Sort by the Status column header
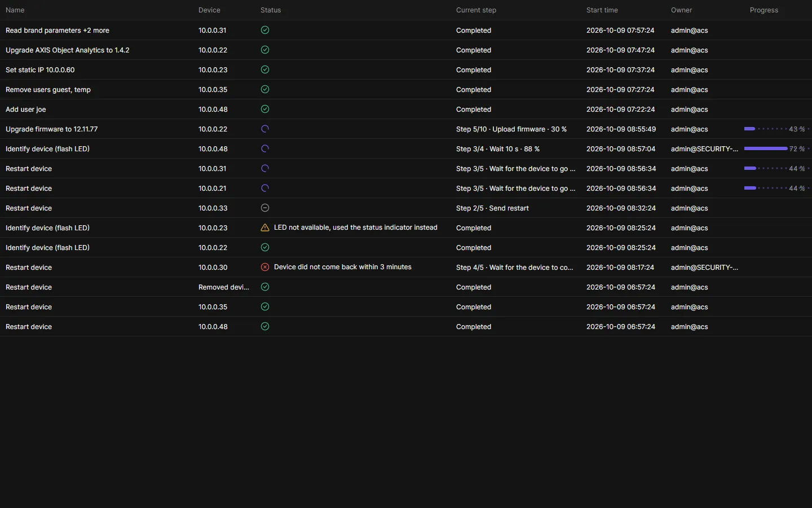812x508 pixels. tap(271, 10)
